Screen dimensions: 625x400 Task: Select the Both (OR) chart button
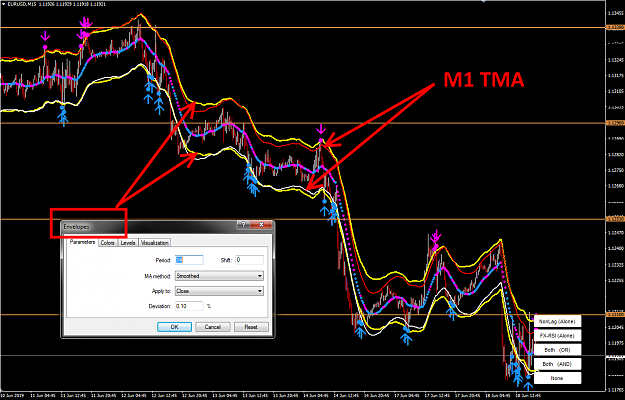pos(557,350)
